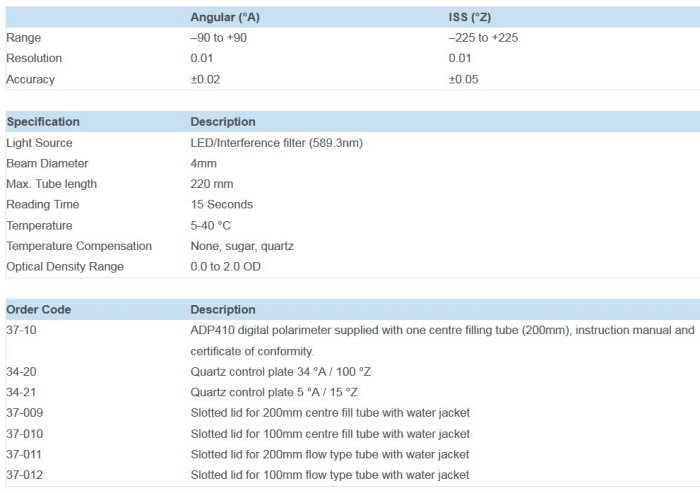The image size is (700, 493).
Task: Click the Temperature Compensation row label
Action: tap(79, 246)
